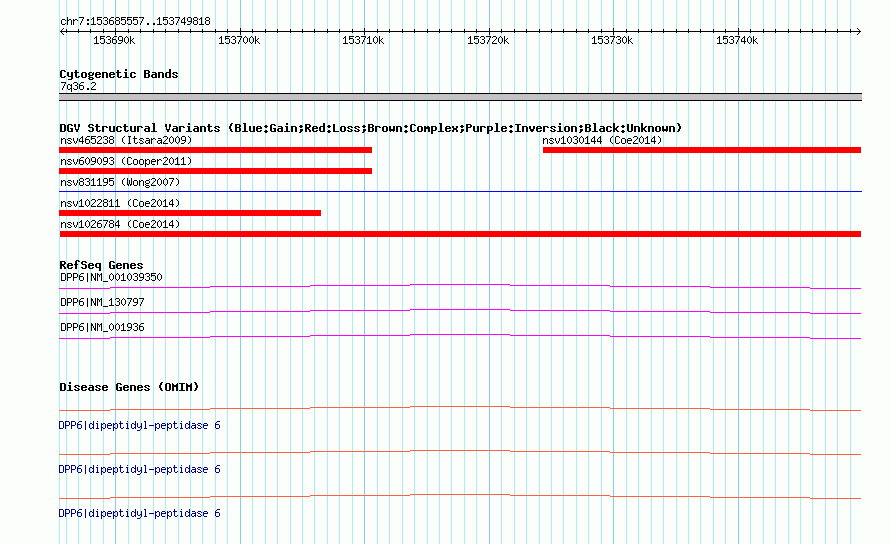Click the thin blue gain line under nsv831195
The image size is (890, 544).
pyautogui.click(x=460, y=191)
